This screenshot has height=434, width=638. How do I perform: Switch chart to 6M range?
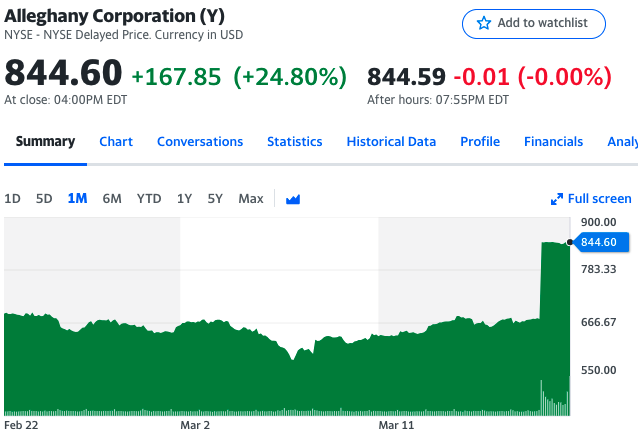pyautogui.click(x=112, y=199)
